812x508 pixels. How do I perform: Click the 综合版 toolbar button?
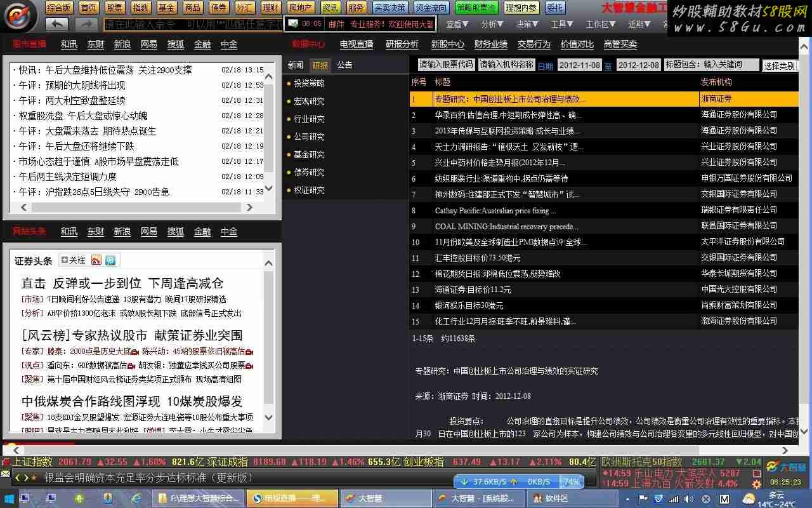pyautogui.click(x=59, y=8)
